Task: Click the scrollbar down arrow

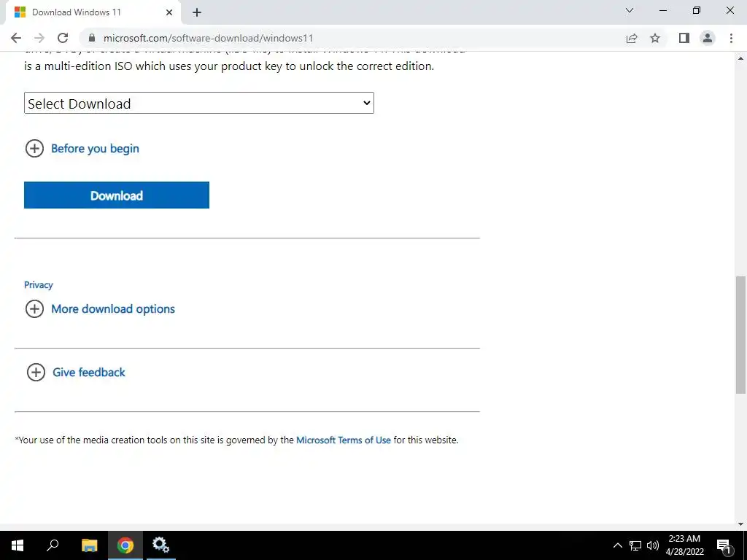Action: [x=740, y=524]
